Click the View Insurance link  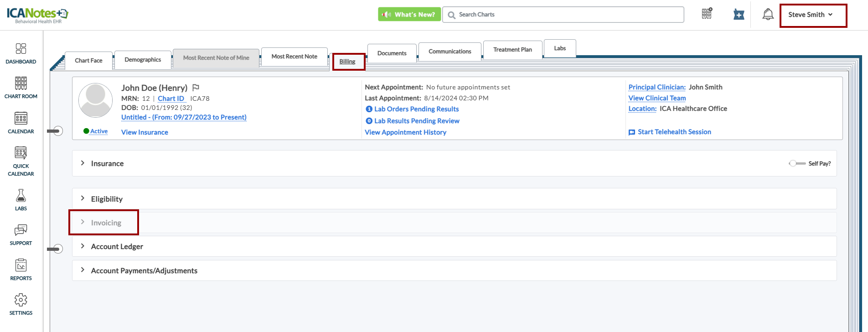(x=145, y=132)
